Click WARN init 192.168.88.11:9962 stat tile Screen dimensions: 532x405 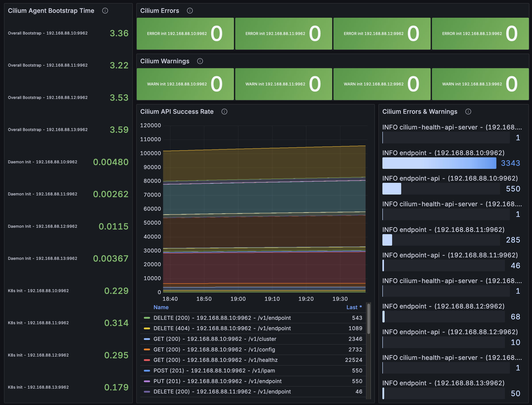(283, 84)
